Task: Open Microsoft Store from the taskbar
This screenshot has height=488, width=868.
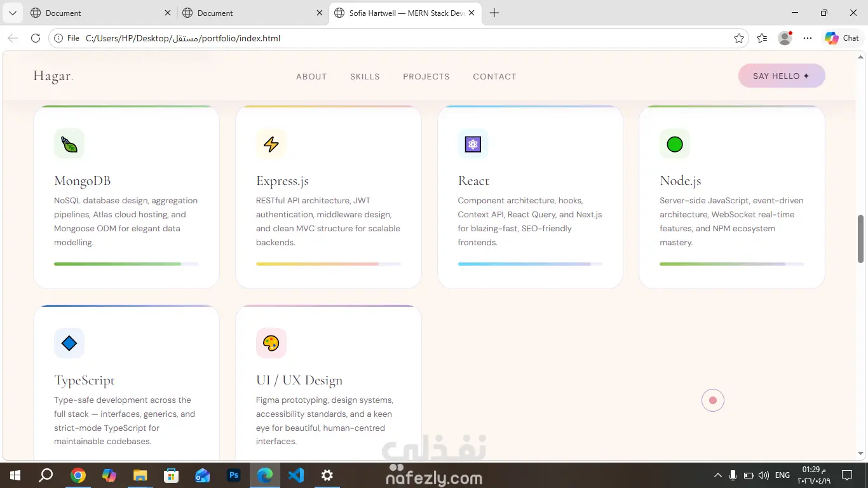Action: 171,475
